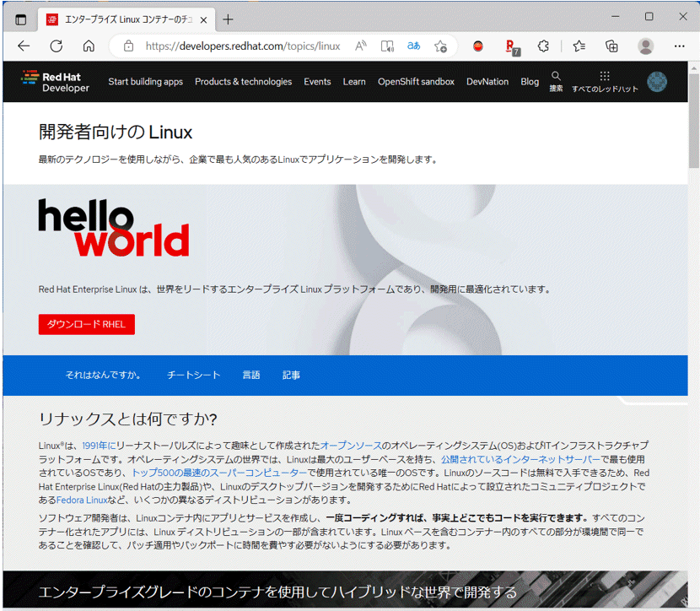Viewport: 700px width, 611px height.
Task: Maximize the browser window
Action: pyautogui.click(x=649, y=17)
